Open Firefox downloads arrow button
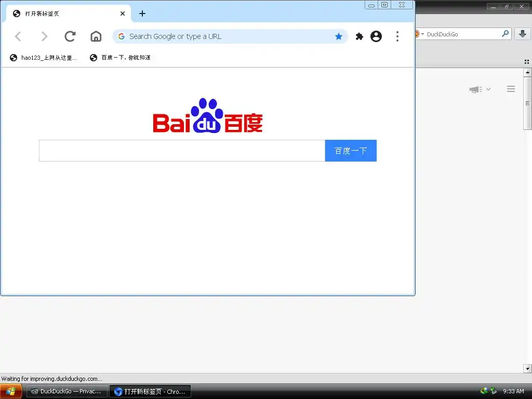The image size is (532, 399). (523, 34)
